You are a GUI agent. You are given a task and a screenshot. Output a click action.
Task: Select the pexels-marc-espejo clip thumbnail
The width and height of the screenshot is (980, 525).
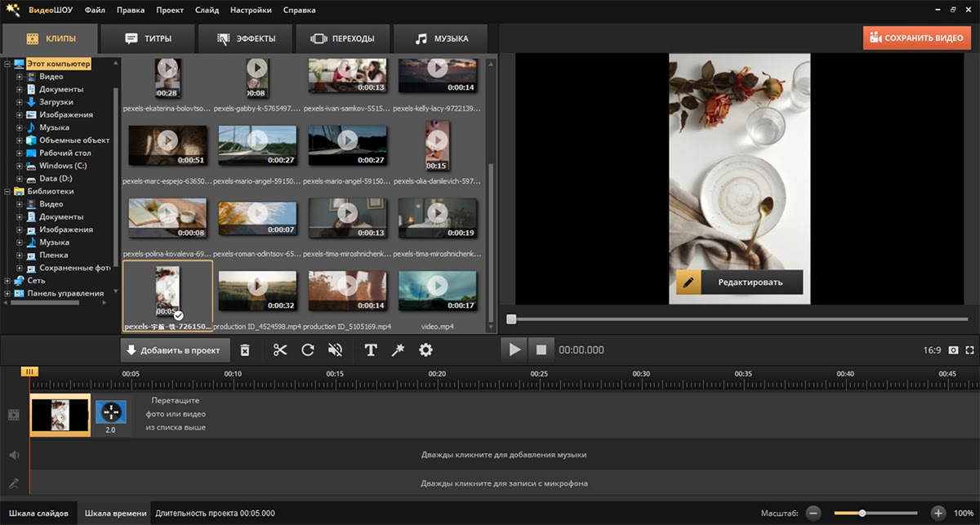click(167, 146)
